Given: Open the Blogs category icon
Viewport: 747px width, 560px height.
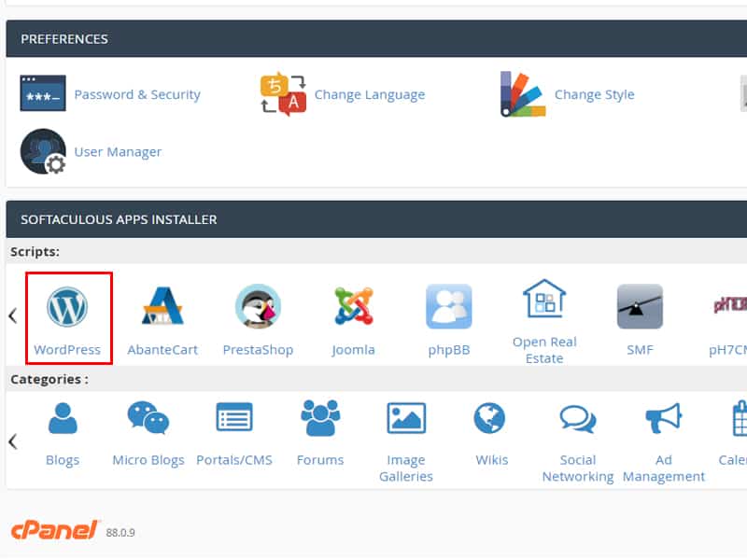Looking at the screenshot, I should click(63, 418).
